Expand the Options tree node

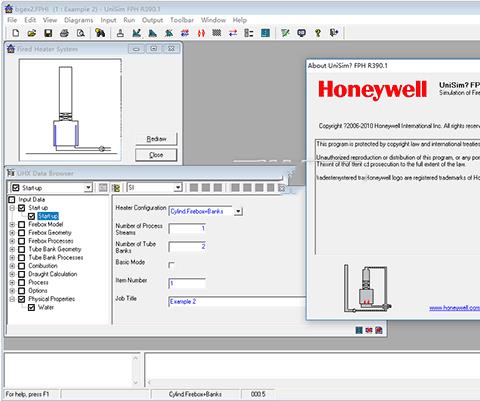point(12,291)
